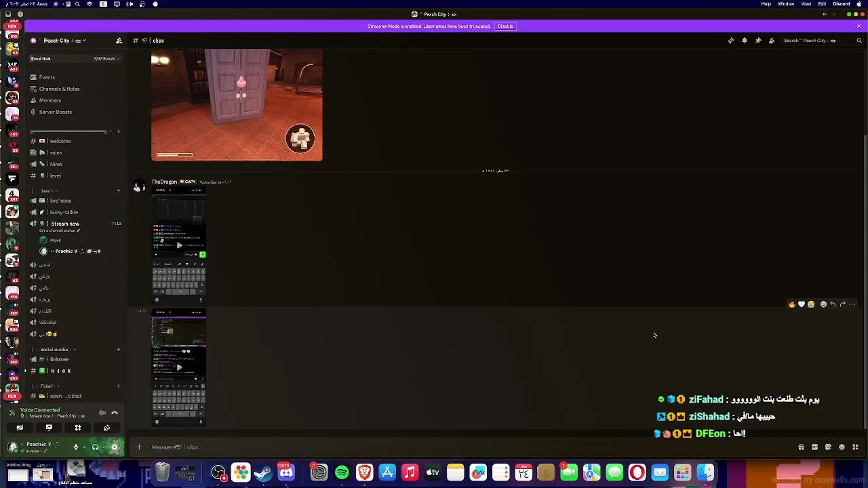
Task: Open the gift icon in message bar
Action: click(x=801, y=447)
